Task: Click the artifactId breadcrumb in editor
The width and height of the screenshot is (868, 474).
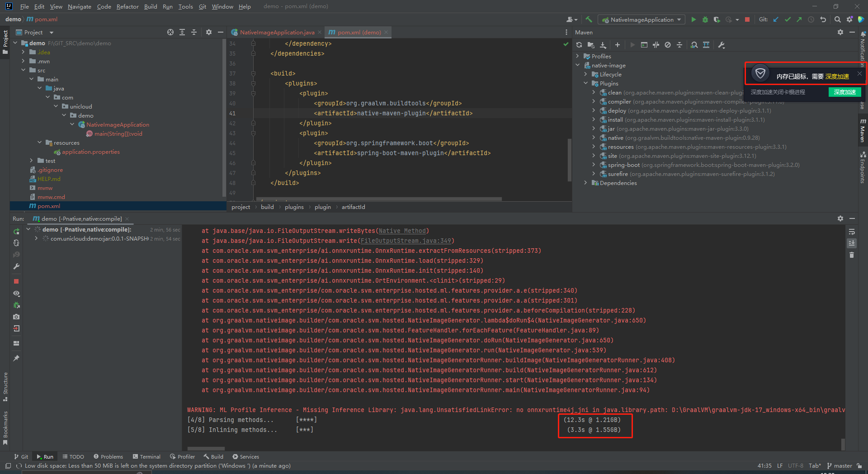Action: 353,207
